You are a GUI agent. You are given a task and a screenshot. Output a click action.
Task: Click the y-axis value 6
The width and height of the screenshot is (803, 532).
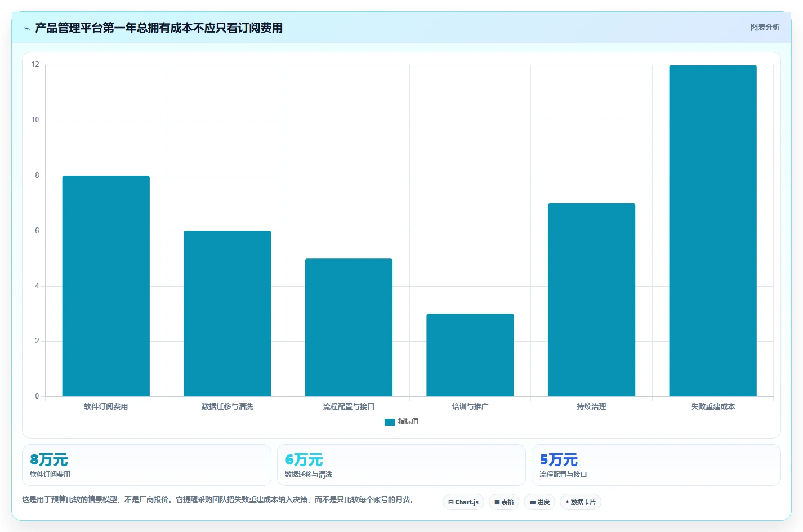click(x=37, y=231)
